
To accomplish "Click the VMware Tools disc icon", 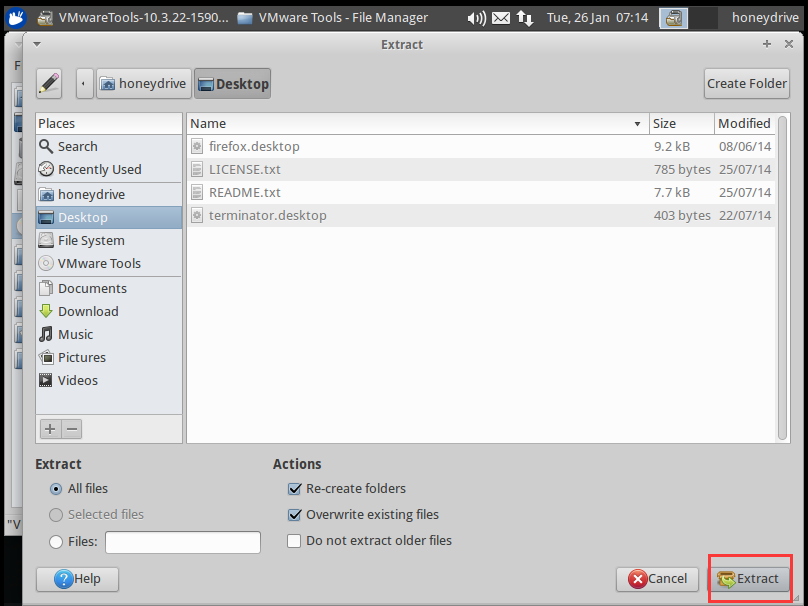I will tap(46, 263).
